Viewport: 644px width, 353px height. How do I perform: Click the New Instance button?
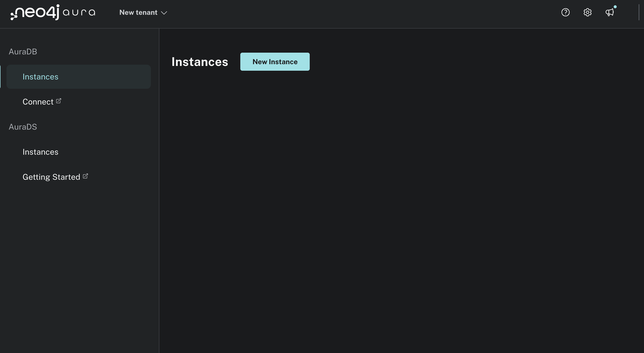click(x=275, y=61)
